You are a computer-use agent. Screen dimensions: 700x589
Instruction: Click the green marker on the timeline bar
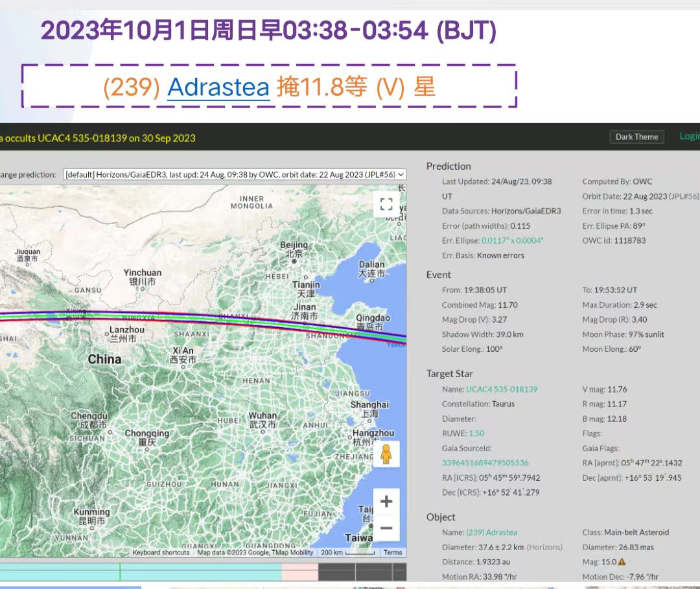tap(120, 572)
